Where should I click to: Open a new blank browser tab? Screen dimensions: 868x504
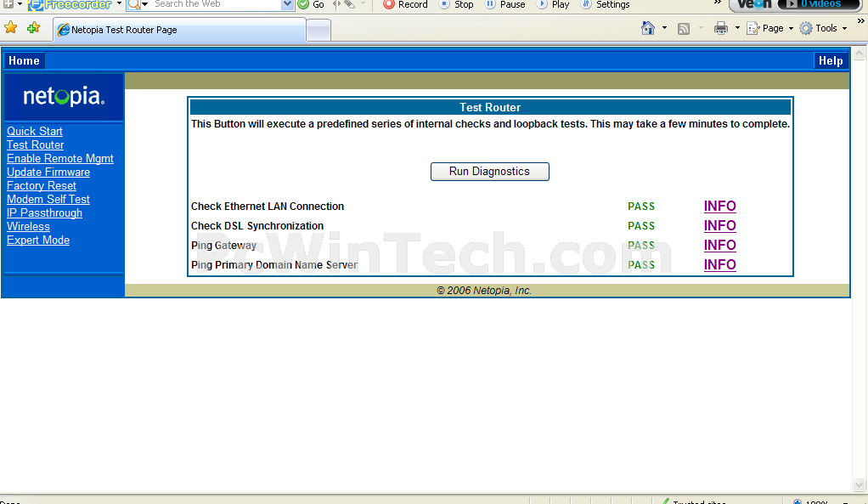(x=318, y=31)
